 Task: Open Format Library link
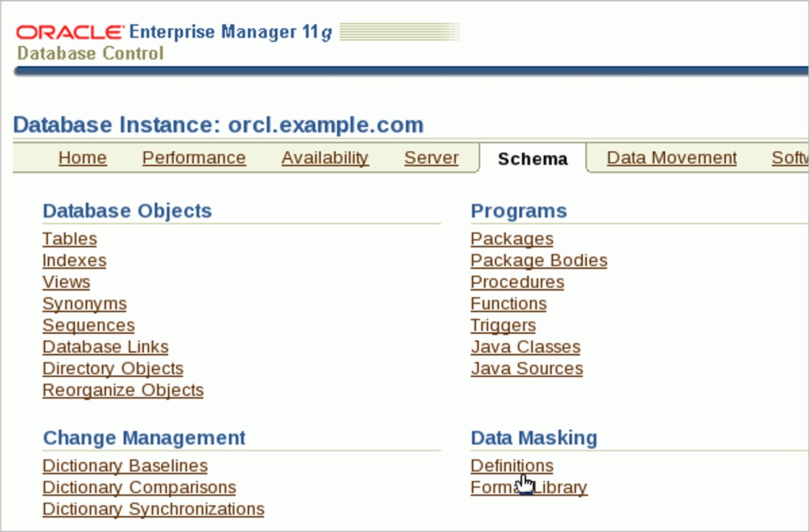pyautogui.click(x=529, y=487)
